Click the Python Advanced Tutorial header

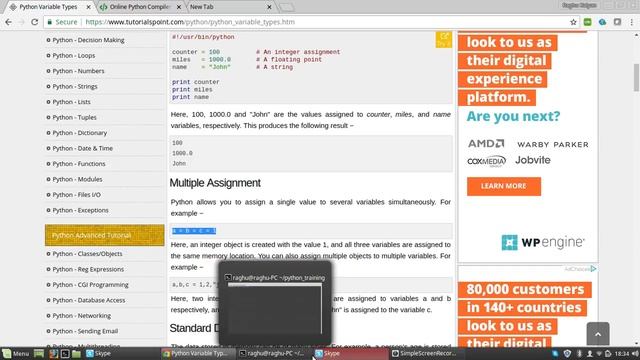tap(104, 235)
